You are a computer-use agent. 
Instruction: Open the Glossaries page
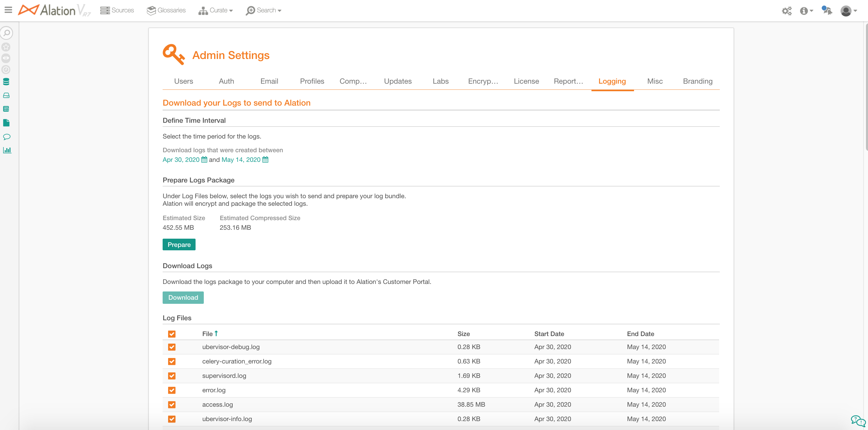pyautogui.click(x=166, y=10)
